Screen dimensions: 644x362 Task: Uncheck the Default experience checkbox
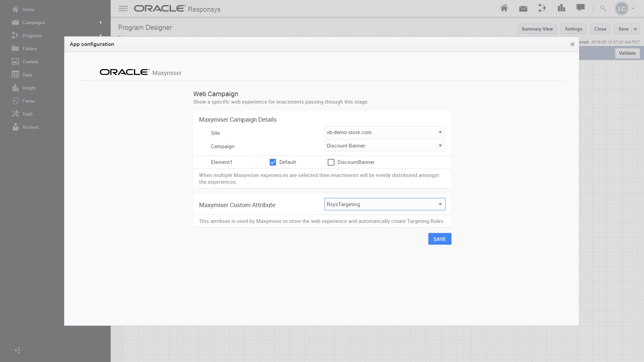point(273,162)
